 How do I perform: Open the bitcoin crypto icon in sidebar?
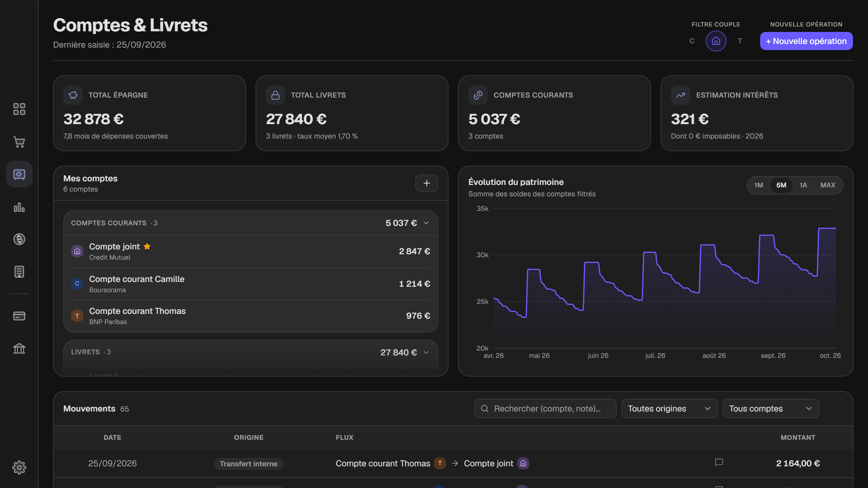pos(19,239)
